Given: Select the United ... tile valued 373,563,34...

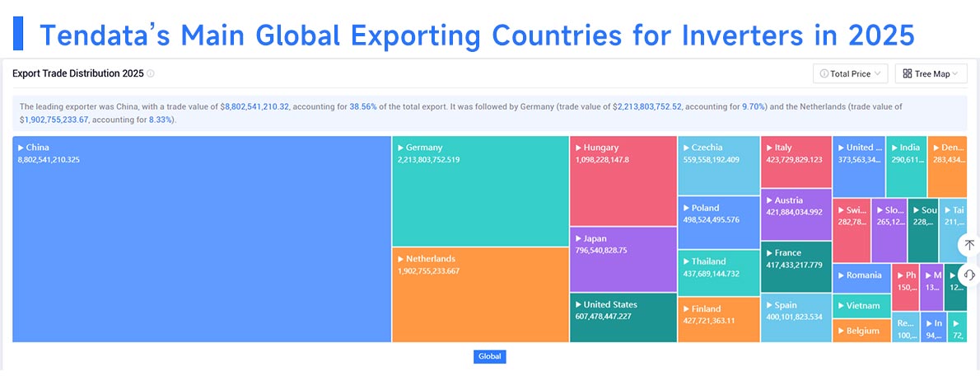Looking at the screenshot, I should pyautogui.click(x=859, y=167).
